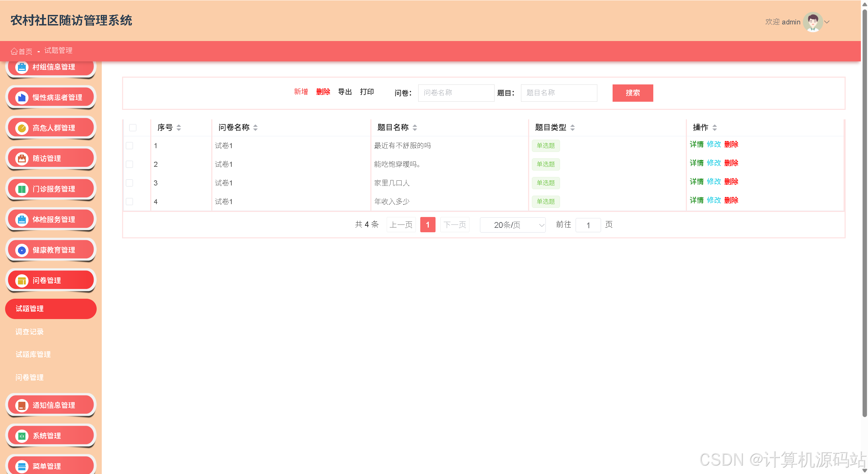
Task: Expand the 随访管理 menu
Action: (x=51, y=159)
